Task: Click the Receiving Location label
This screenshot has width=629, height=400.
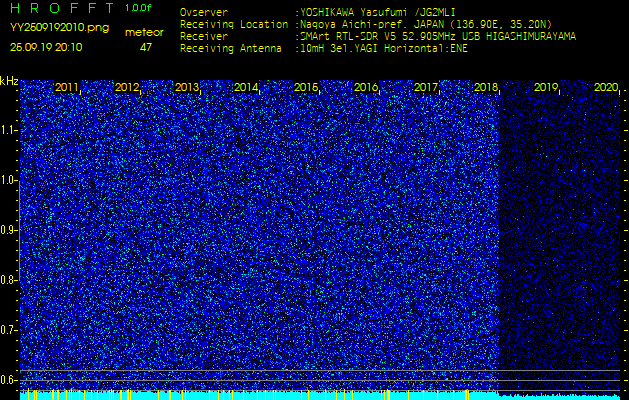Action: 234,24
